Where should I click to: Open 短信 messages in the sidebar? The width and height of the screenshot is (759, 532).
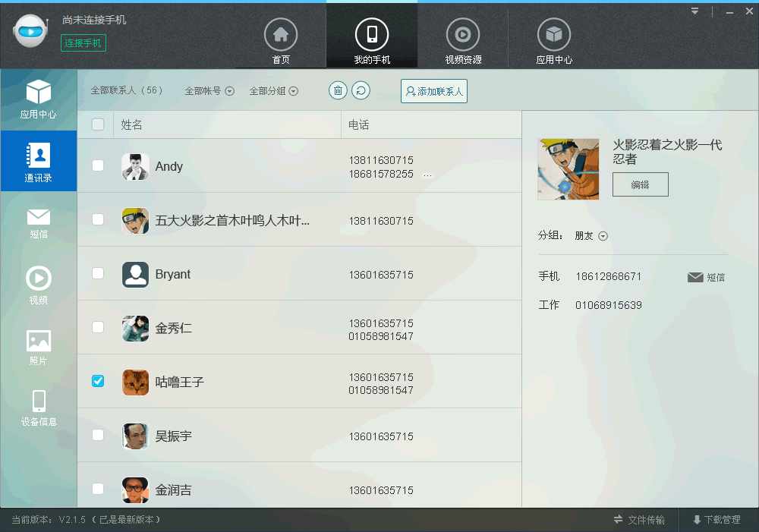(x=39, y=223)
